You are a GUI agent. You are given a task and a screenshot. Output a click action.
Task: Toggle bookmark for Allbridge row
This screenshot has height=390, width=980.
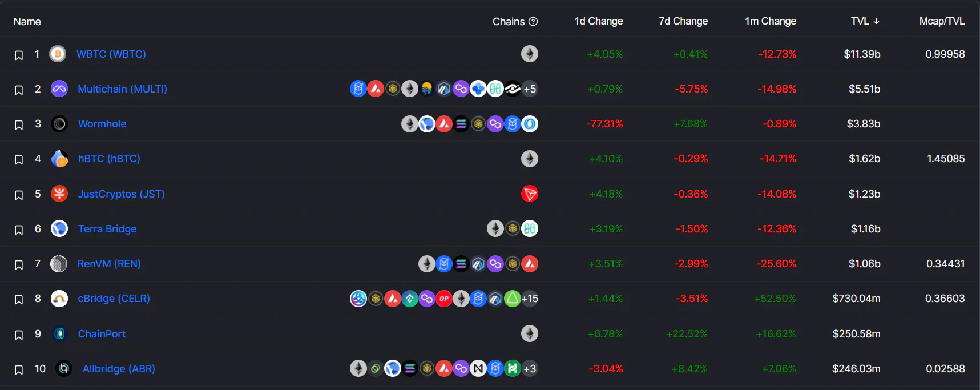tap(19, 370)
